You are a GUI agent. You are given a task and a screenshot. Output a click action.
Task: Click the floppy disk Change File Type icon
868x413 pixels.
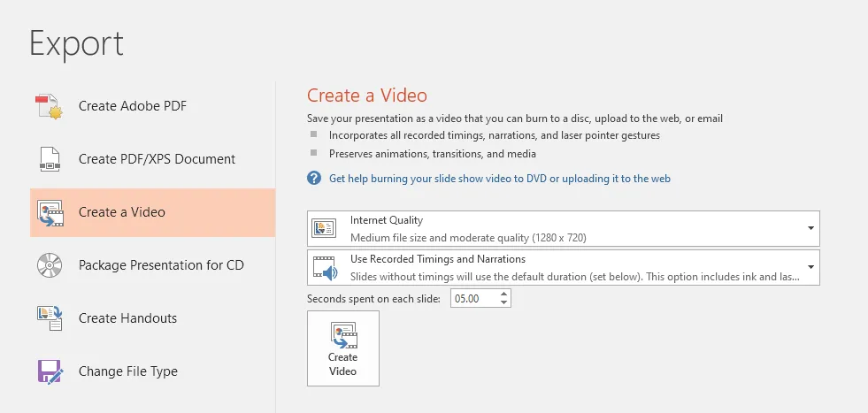pyautogui.click(x=50, y=371)
